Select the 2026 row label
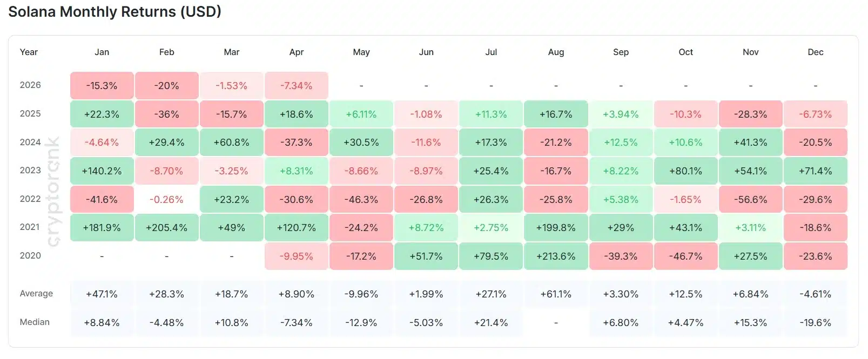868x359 pixels. (x=30, y=85)
